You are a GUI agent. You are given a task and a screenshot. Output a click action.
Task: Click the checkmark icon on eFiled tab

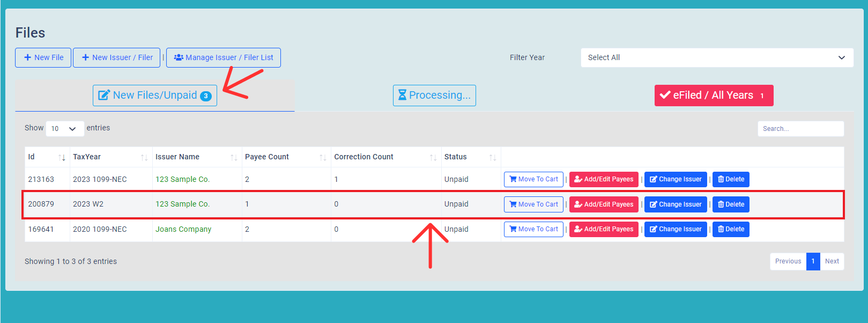pos(665,95)
